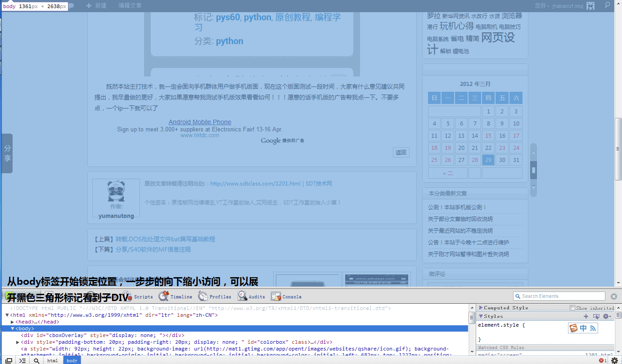Viewport: 622px width, 364px height.
Task: Open the 分享 share tab on the left edge
Action: point(7,153)
